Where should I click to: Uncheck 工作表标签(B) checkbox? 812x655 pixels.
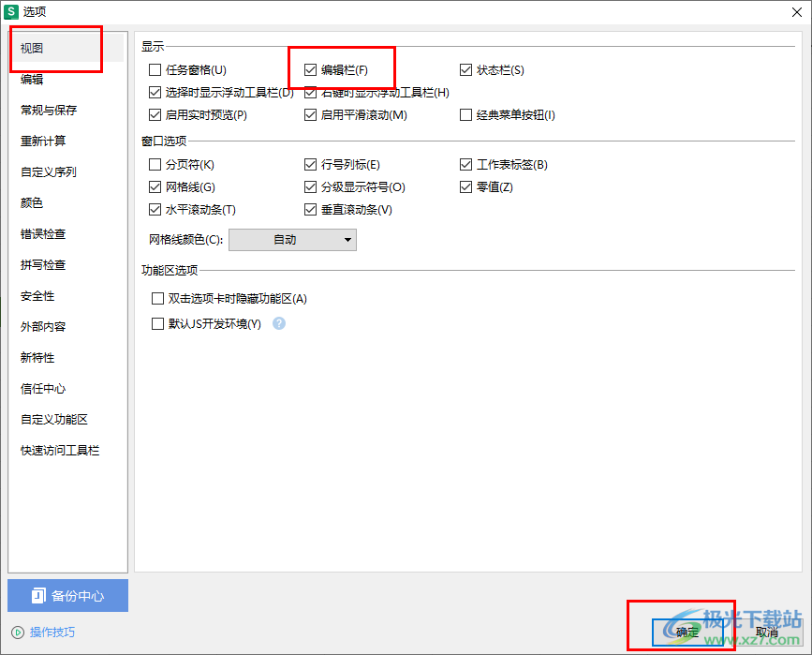pos(465,164)
